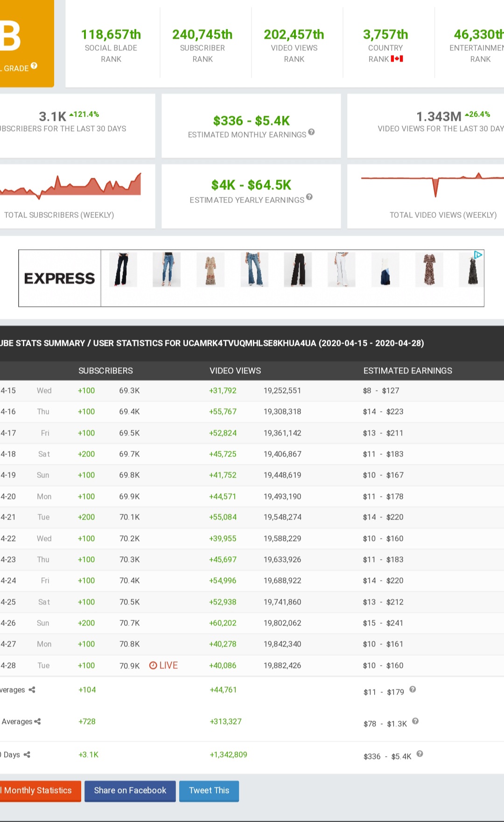Image resolution: width=504 pixels, height=822 pixels.
Task: Click help icon next to $11 - $179
Action: pyautogui.click(x=413, y=689)
